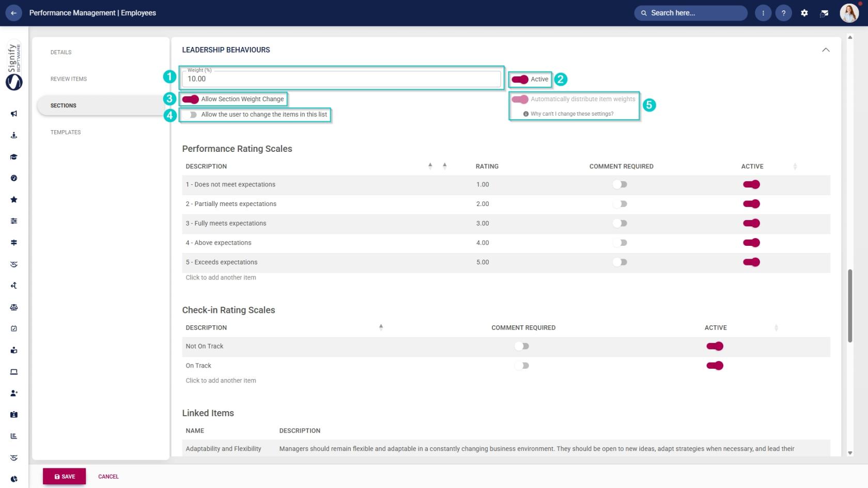The image size is (868, 488).
Task: Sort Check-in Rating Scales by Description arrow
Action: point(381,327)
